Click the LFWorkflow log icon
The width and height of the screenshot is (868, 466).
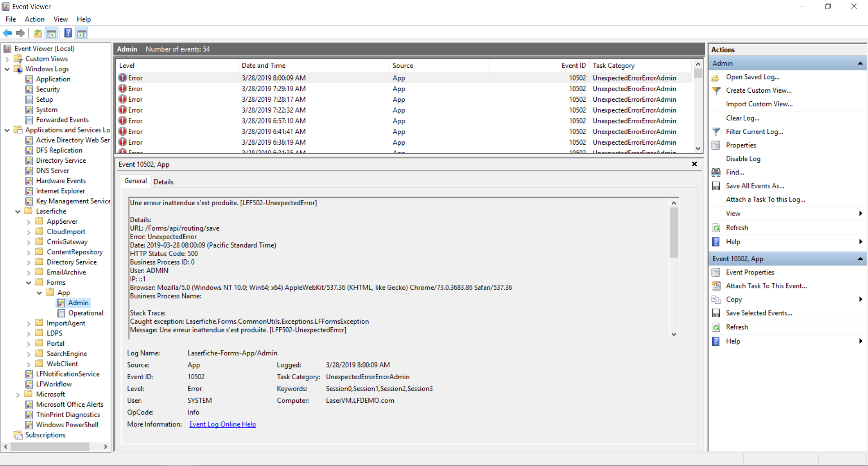(x=29, y=384)
